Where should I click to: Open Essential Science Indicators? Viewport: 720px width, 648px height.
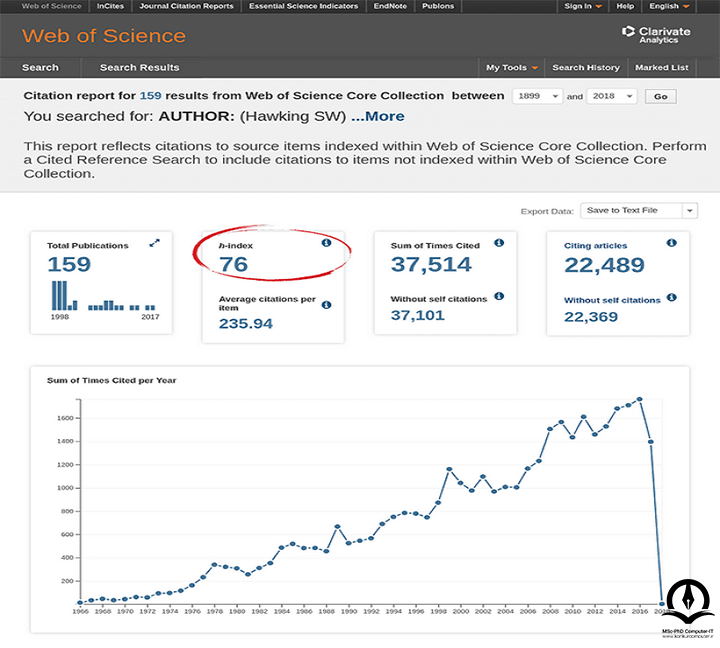coord(304,6)
